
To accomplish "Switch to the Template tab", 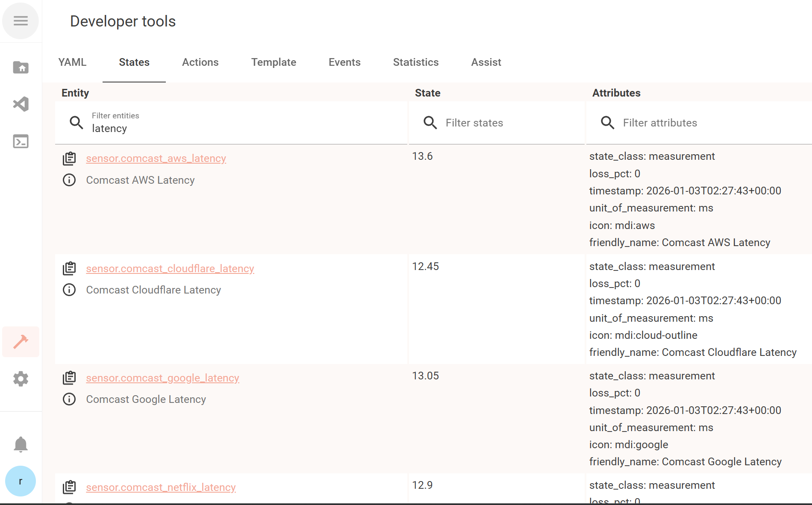I will (274, 62).
